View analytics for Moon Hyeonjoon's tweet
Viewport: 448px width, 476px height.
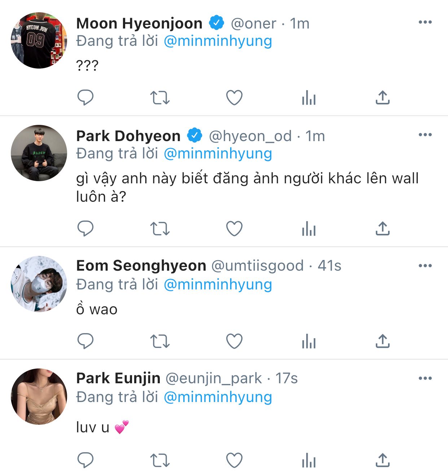coord(309,97)
